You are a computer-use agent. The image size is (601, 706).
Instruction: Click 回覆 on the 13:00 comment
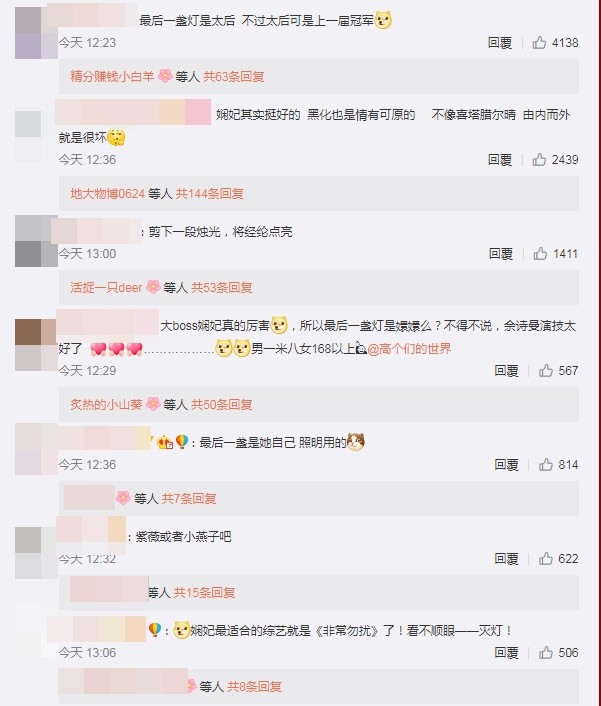[501, 253]
